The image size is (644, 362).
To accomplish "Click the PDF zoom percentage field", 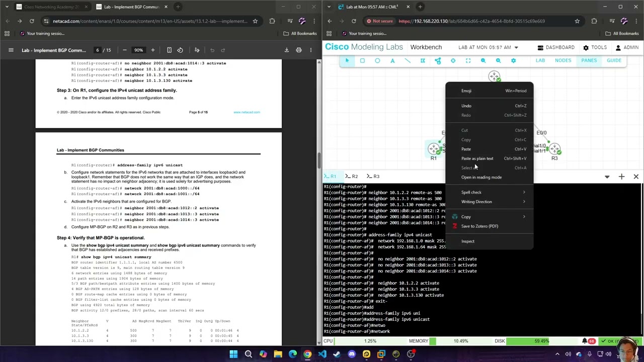I will click(138, 50).
